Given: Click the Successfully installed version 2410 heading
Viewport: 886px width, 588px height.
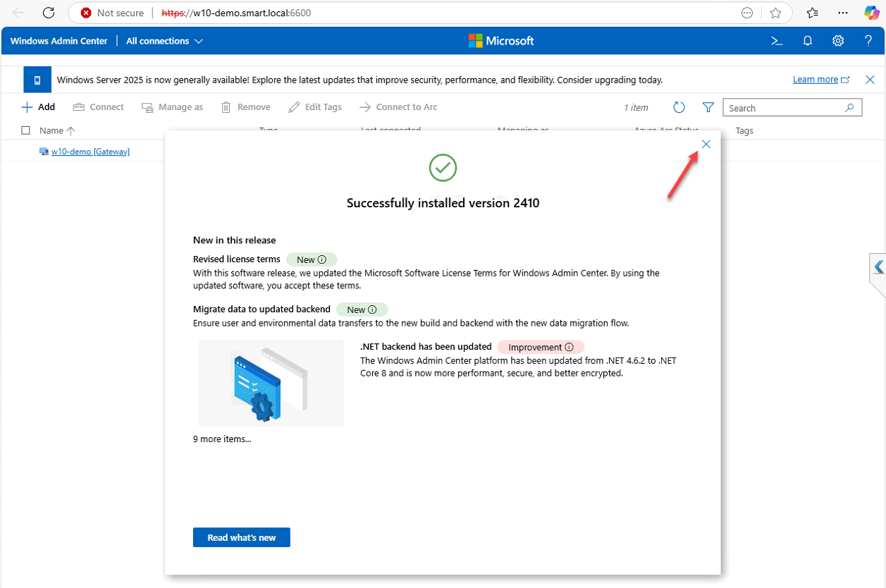Looking at the screenshot, I should coord(443,203).
